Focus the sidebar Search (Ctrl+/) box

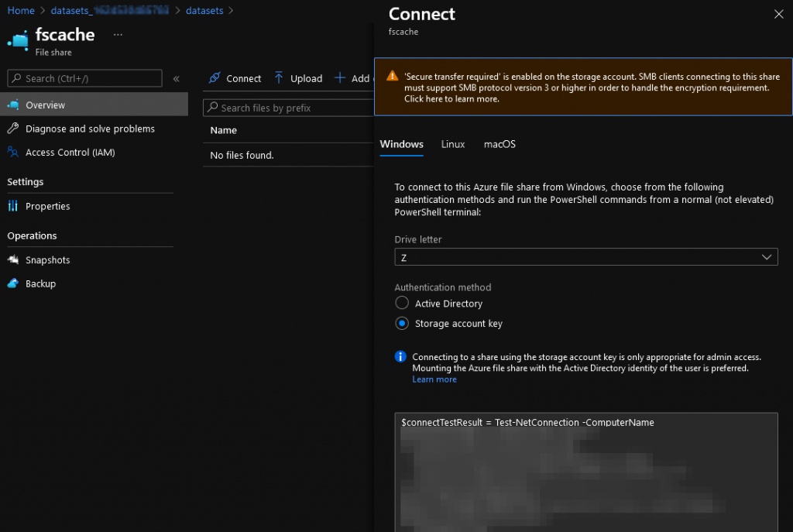coord(84,78)
